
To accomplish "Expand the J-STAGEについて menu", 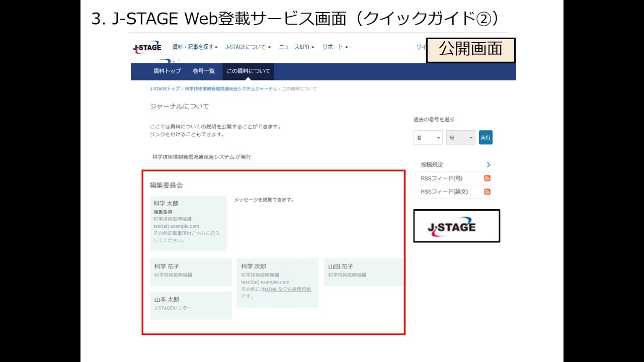I will 248,47.
